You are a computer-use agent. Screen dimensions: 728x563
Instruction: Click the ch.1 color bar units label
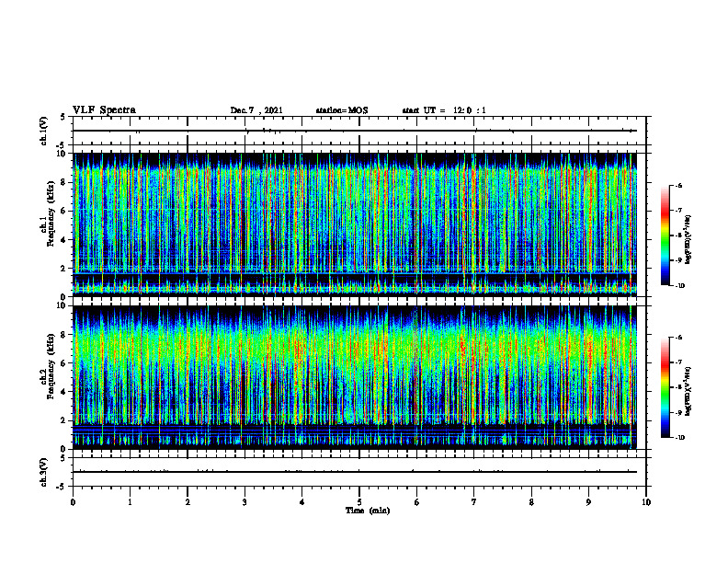[x=688, y=239]
